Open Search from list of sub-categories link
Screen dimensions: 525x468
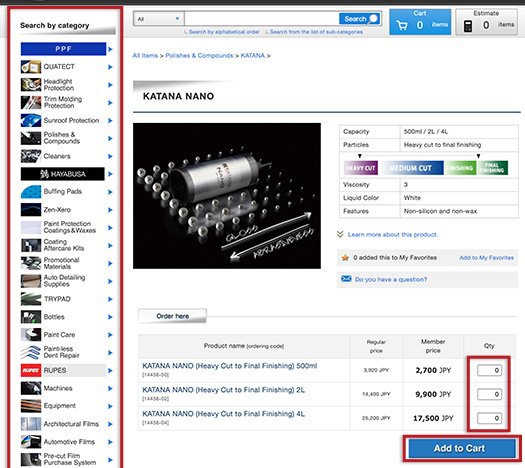(x=316, y=32)
